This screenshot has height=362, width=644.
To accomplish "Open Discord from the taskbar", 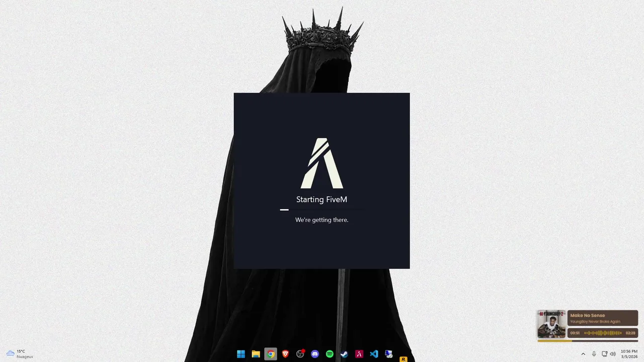I will tap(315, 354).
